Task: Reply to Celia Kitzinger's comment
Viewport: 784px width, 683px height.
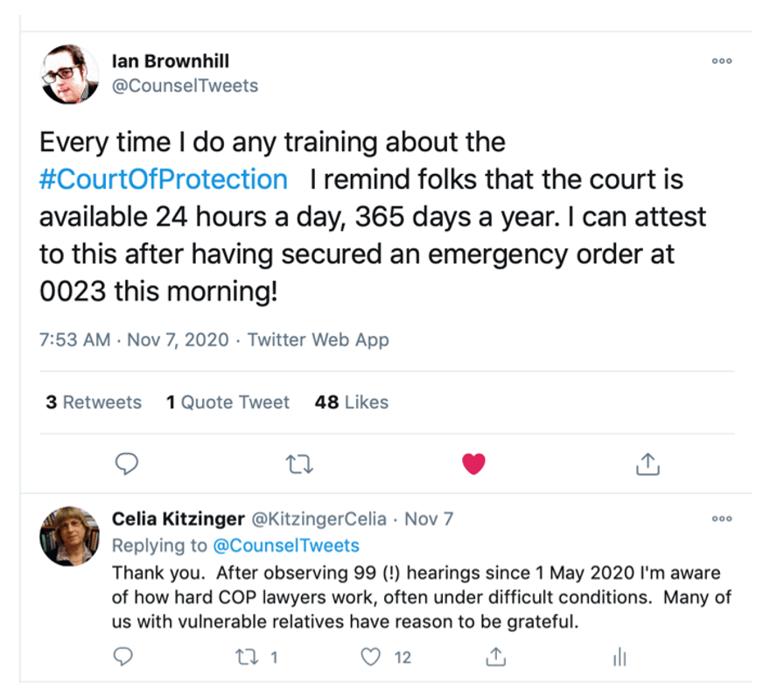Action: pos(123,656)
